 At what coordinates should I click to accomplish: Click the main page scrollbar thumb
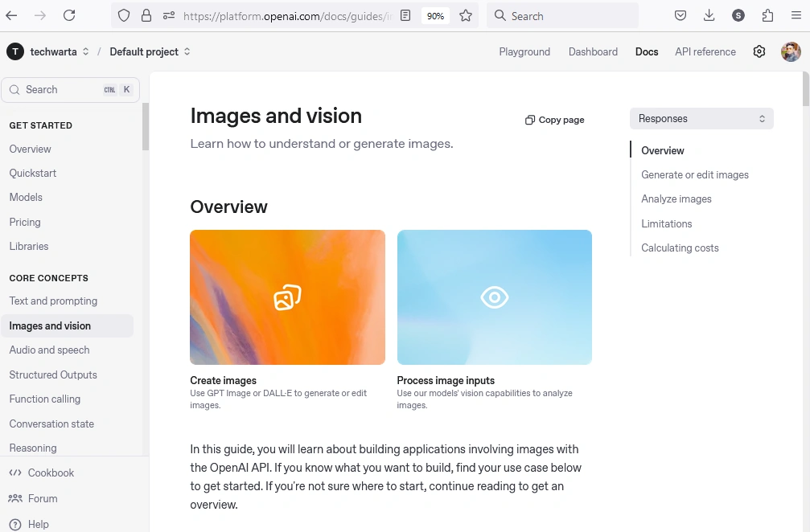coord(806,88)
